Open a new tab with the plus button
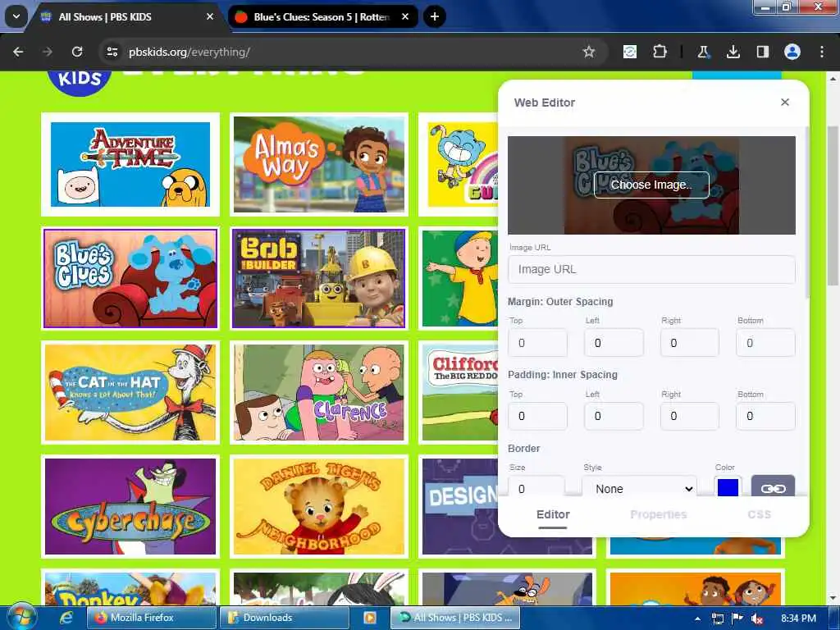Viewport: 840px width, 630px height. coord(435,16)
